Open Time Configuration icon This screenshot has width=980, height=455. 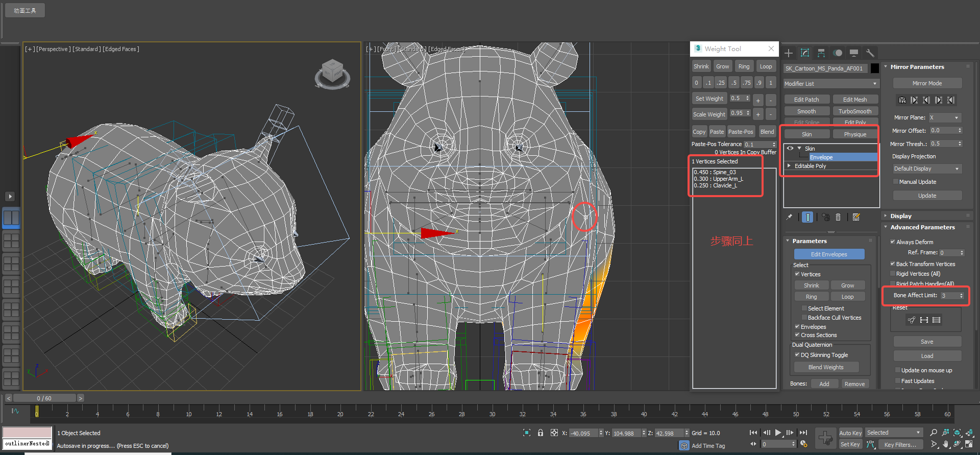coord(804,444)
